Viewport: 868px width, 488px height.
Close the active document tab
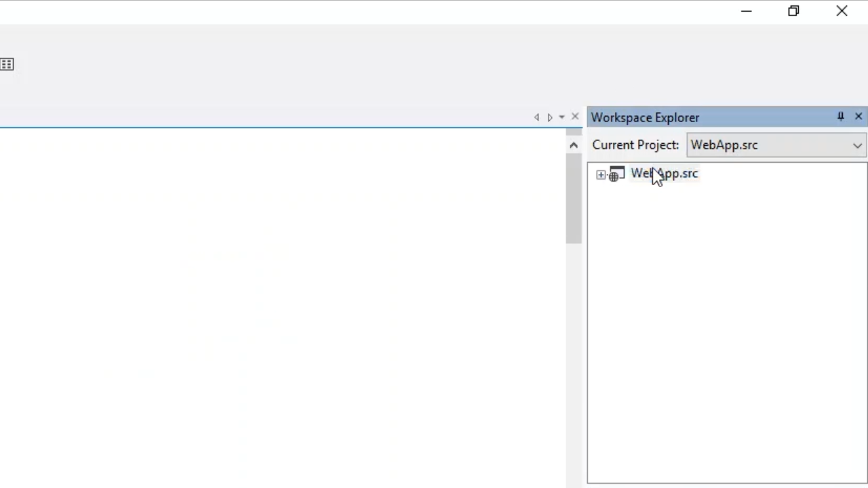tap(575, 117)
